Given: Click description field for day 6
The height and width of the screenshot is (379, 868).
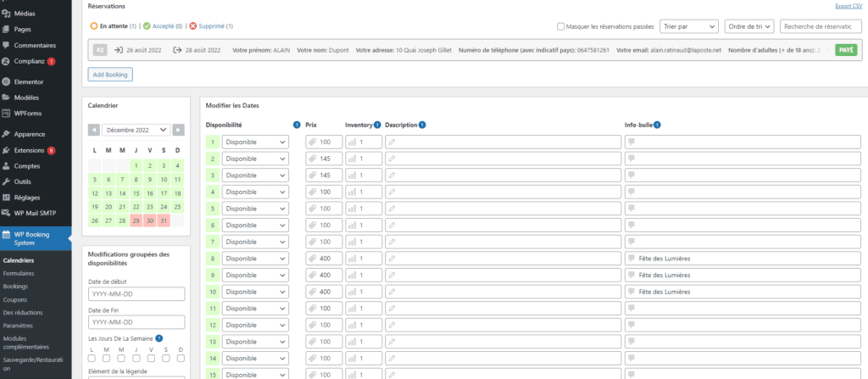Looking at the screenshot, I should [504, 225].
